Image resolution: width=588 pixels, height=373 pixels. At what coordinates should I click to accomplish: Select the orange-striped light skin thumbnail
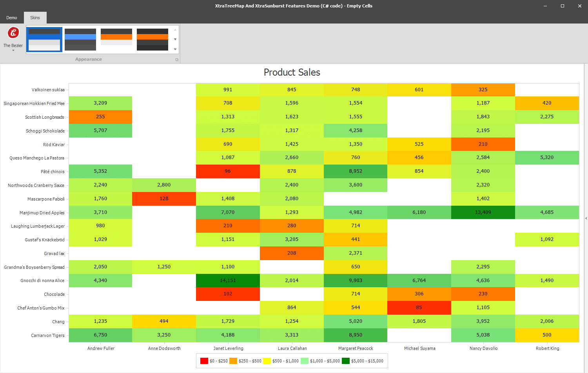(x=116, y=39)
